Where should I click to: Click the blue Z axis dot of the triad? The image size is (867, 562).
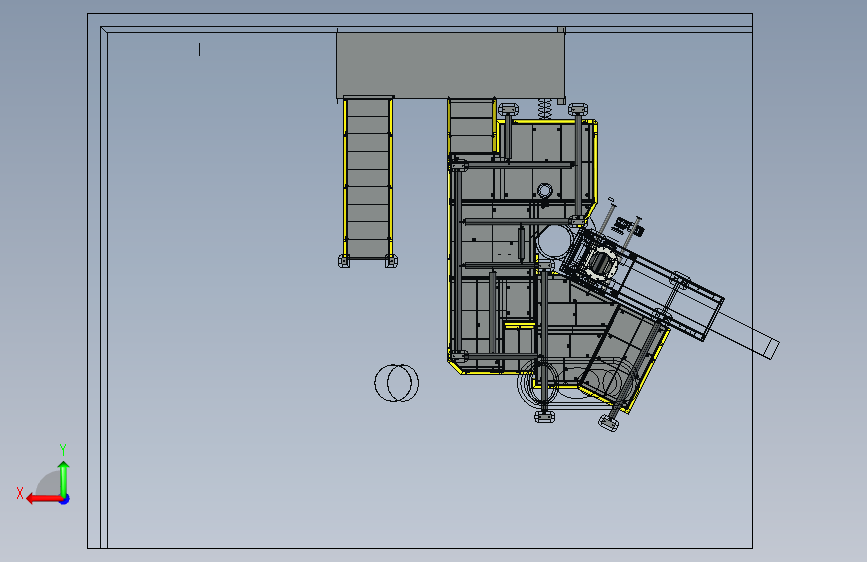click(x=65, y=499)
